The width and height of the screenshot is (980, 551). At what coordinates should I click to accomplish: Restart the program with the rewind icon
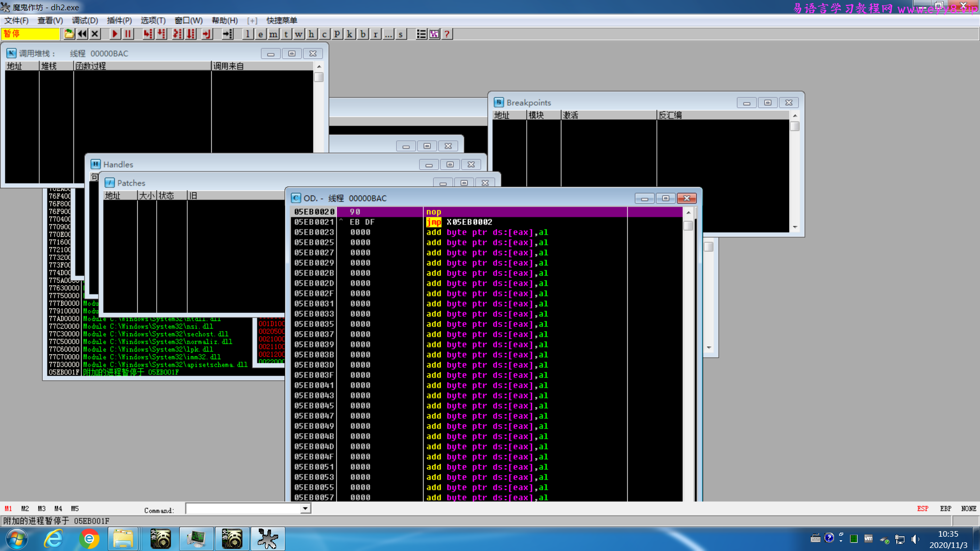point(82,34)
